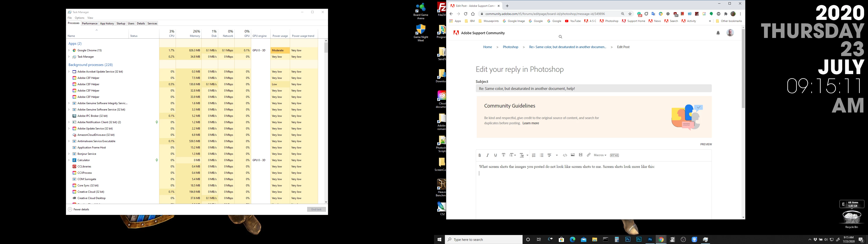
Task: Click the Subject input field
Action: (x=593, y=89)
